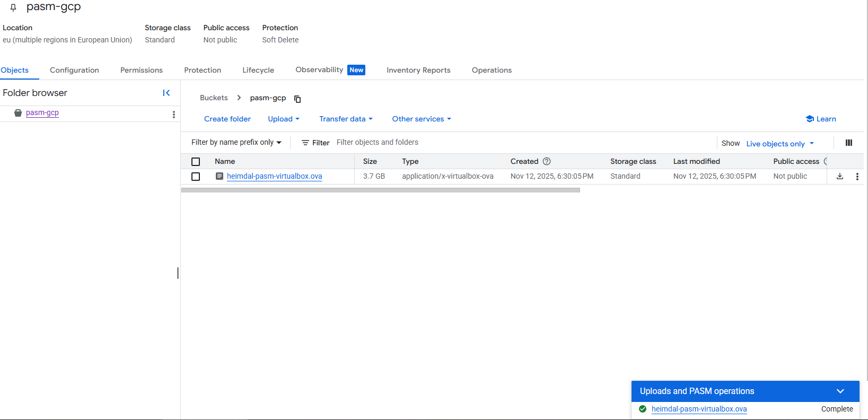Image resolution: width=868 pixels, height=420 pixels.
Task: Click the Folder browser resize handle
Action: click(178, 273)
